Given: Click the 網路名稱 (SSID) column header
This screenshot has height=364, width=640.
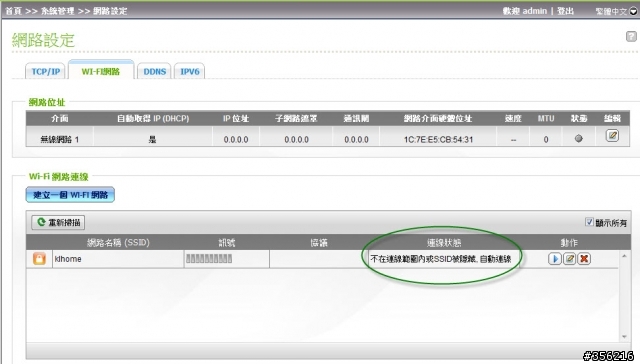Looking at the screenshot, I should 118,243.
